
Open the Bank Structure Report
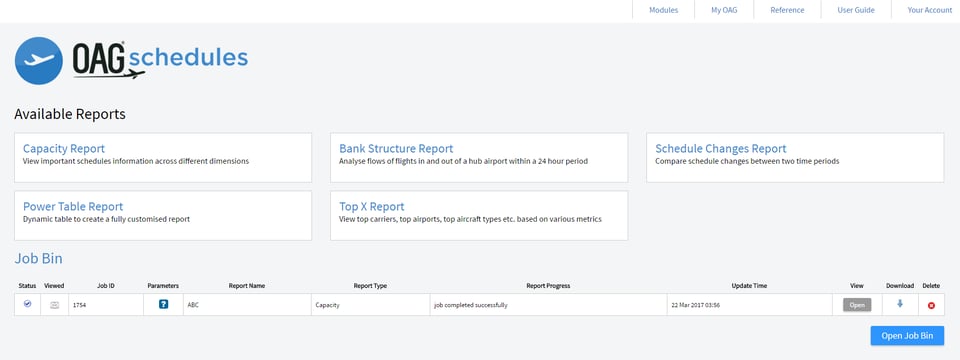[x=396, y=149]
